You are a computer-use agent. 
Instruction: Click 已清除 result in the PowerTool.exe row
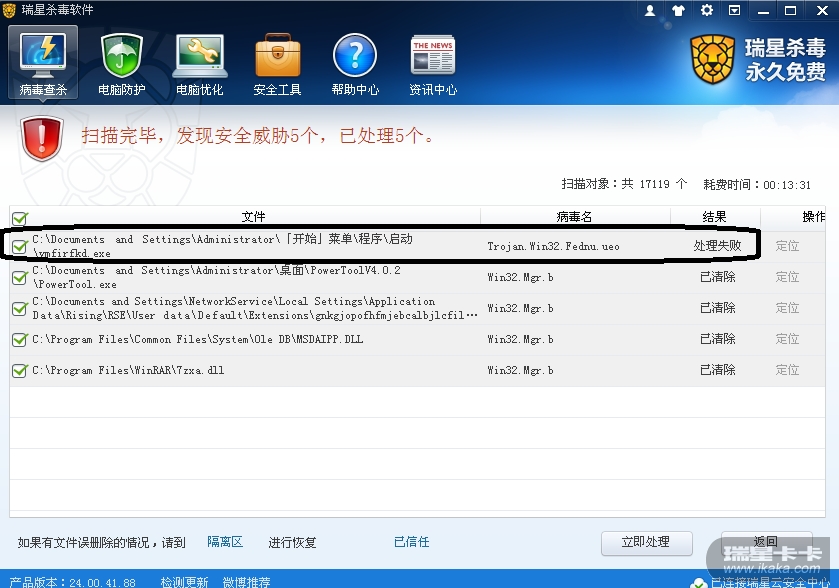point(718,277)
